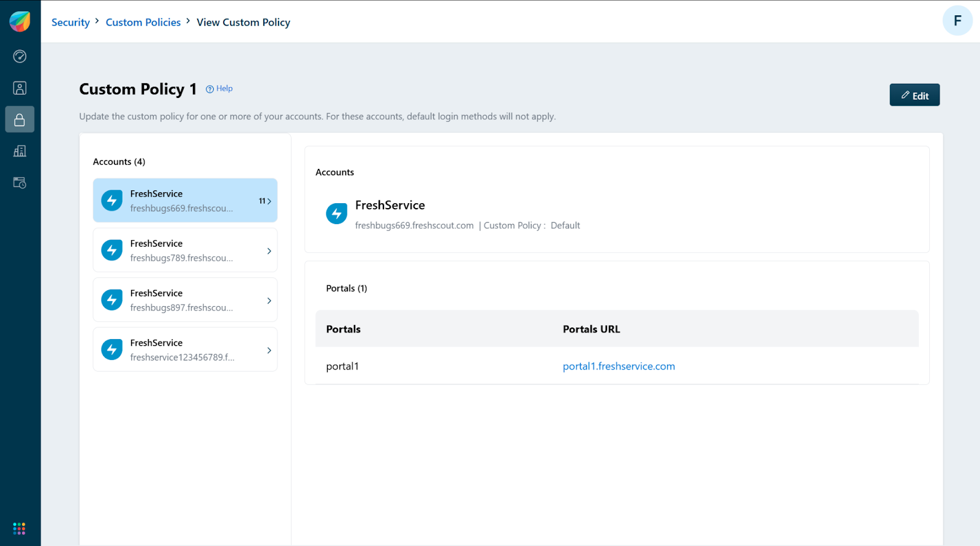Click the FreshService icon in Accounts detail panel
Image resolution: width=980 pixels, height=546 pixels.
336,214
